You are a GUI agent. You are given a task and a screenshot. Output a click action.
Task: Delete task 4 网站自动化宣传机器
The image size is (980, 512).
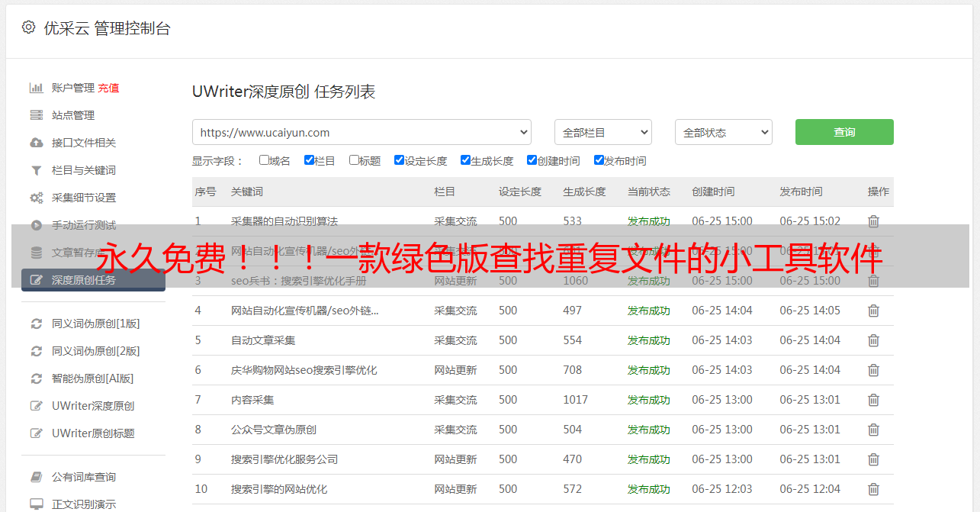tap(874, 311)
